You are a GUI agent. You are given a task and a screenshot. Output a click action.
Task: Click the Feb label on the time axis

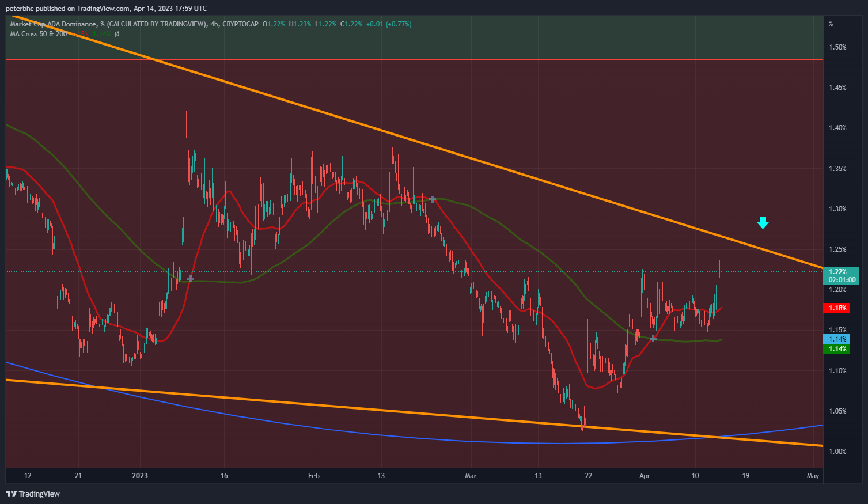tap(314, 476)
